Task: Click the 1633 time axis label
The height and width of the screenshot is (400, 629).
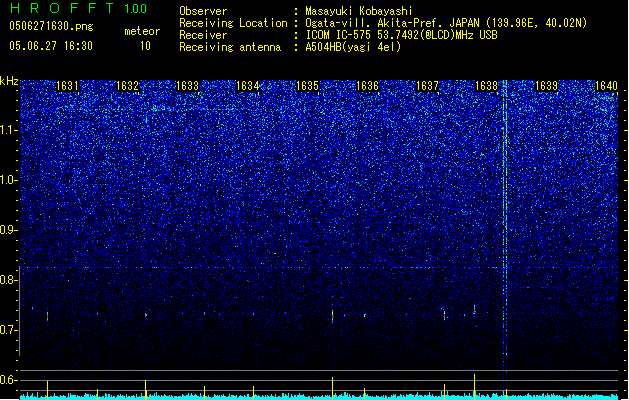Action: pos(187,86)
